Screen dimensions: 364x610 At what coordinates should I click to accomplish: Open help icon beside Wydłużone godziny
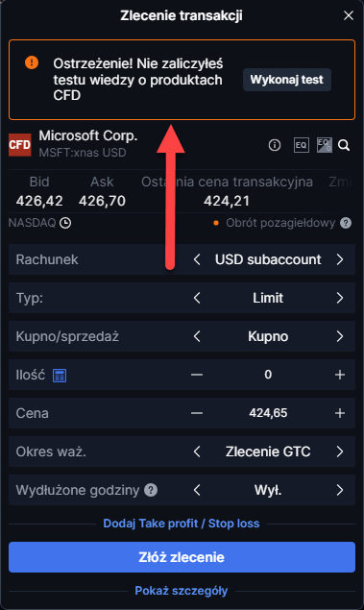tap(151, 490)
